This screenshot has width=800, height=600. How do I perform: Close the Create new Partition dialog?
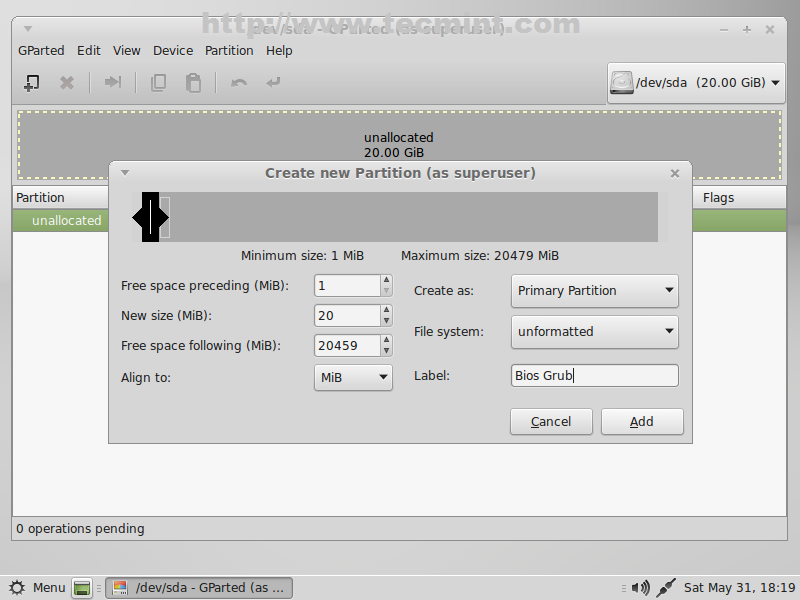click(x=674, y=173)
